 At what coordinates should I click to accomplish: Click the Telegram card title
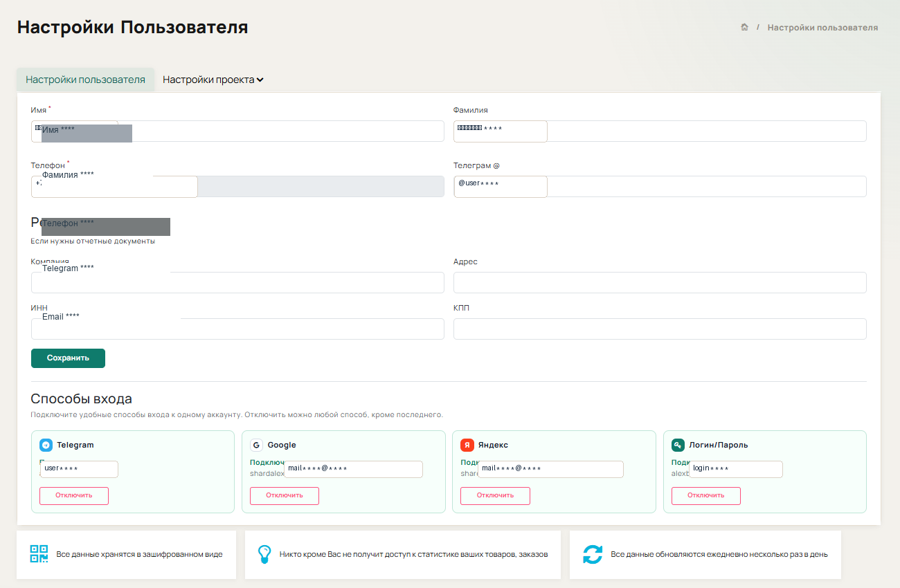click(x=75, y=445)
